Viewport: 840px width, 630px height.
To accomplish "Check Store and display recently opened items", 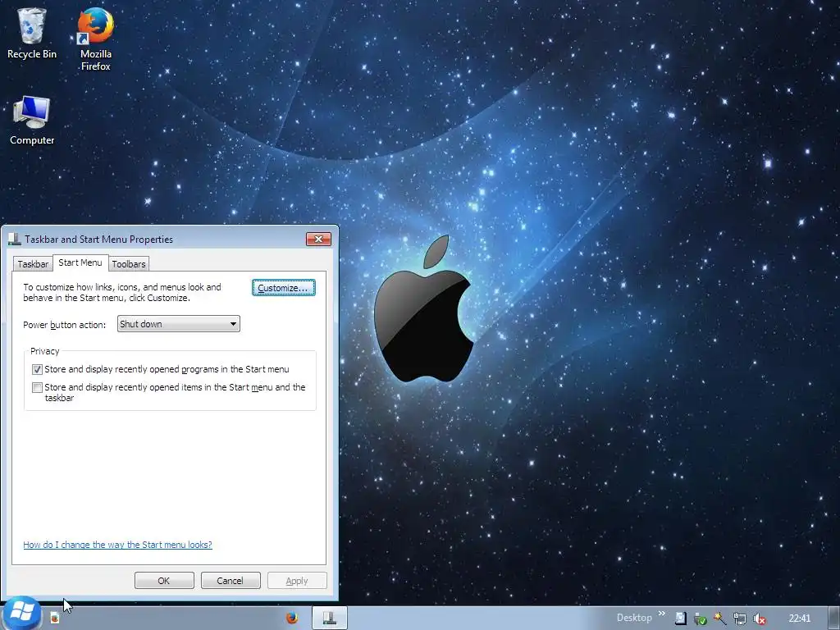I will click(37, 387).
